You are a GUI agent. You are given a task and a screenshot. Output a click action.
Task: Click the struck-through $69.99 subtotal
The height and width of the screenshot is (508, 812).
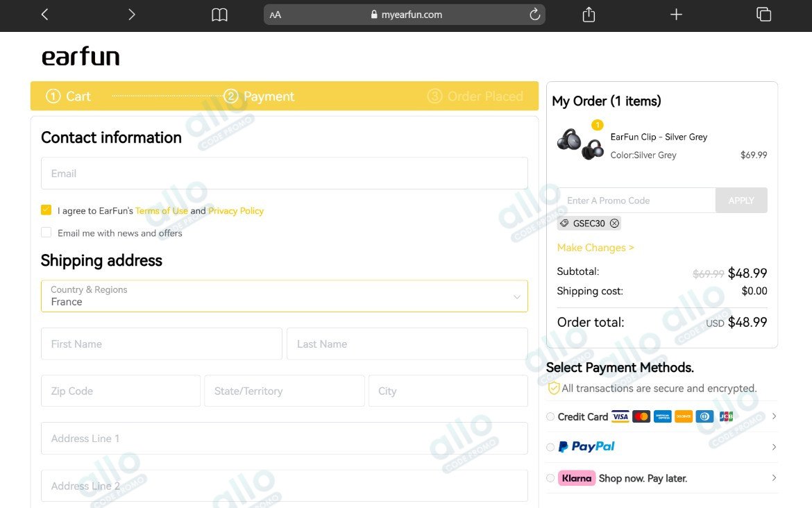click(709, 274)
